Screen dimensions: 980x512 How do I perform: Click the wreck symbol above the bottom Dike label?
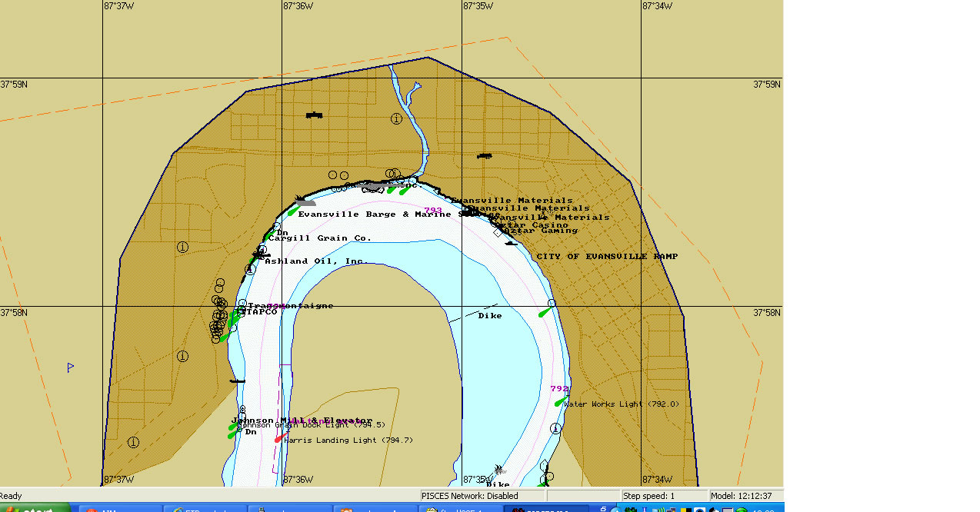498,469
